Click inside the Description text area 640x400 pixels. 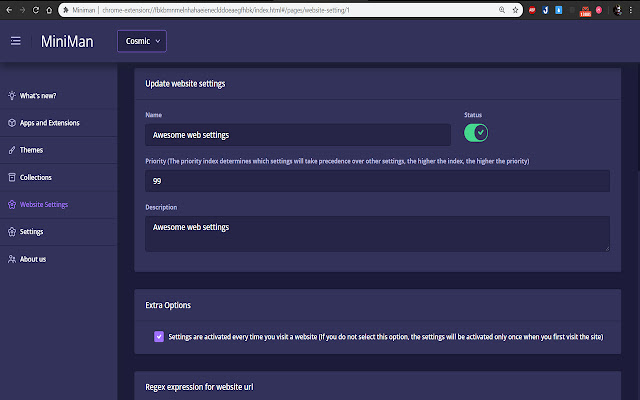tap(377, 234)
